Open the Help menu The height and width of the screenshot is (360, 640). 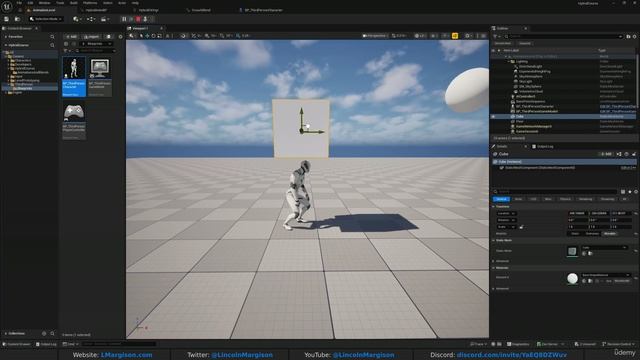point(135,3)
